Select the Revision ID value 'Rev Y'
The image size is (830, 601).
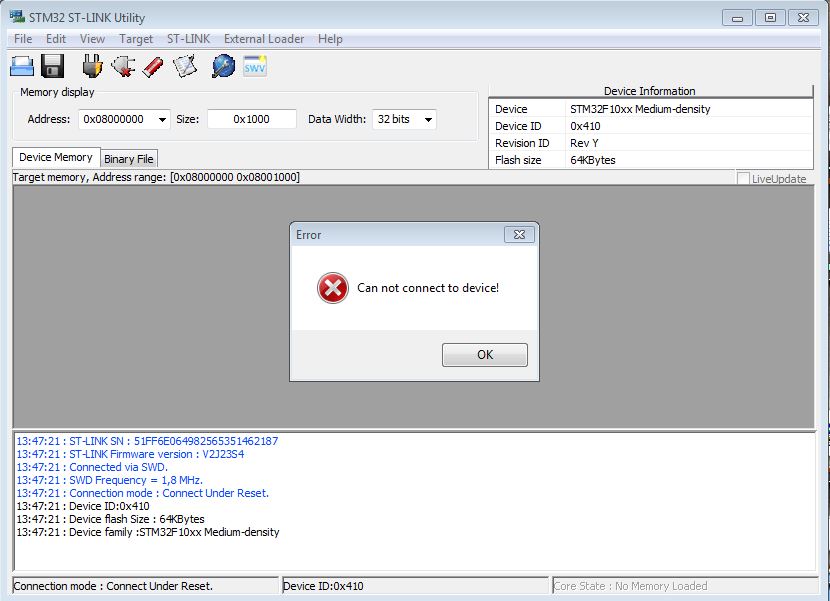tap(584, 143)
